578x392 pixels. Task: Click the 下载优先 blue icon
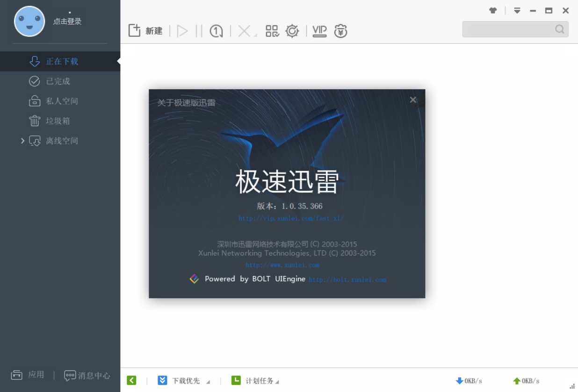(x=162, y=380)
